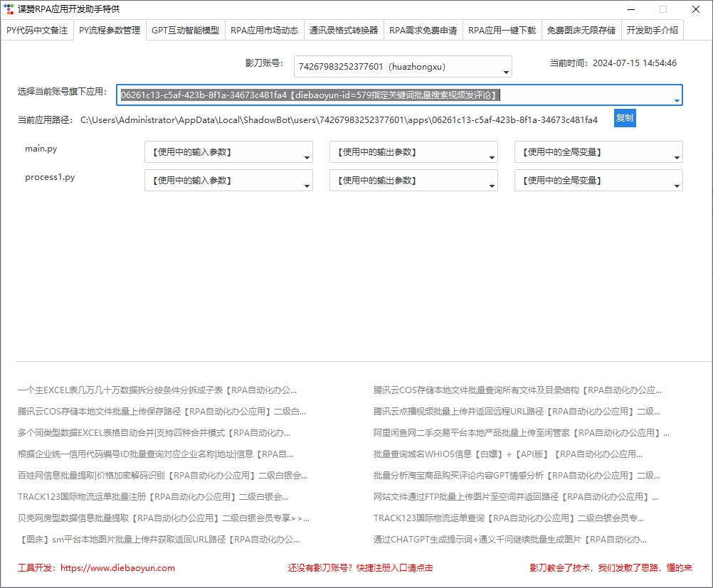713x588 pixels.
Task: Open the 通讯录格式转换器 tab
Action: click(344, 31)
